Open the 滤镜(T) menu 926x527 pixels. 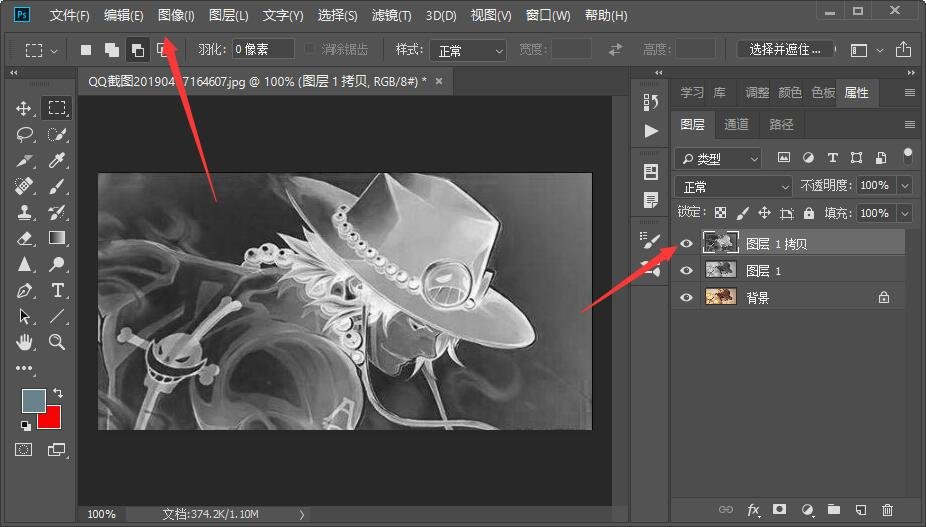tap(391, 15)
